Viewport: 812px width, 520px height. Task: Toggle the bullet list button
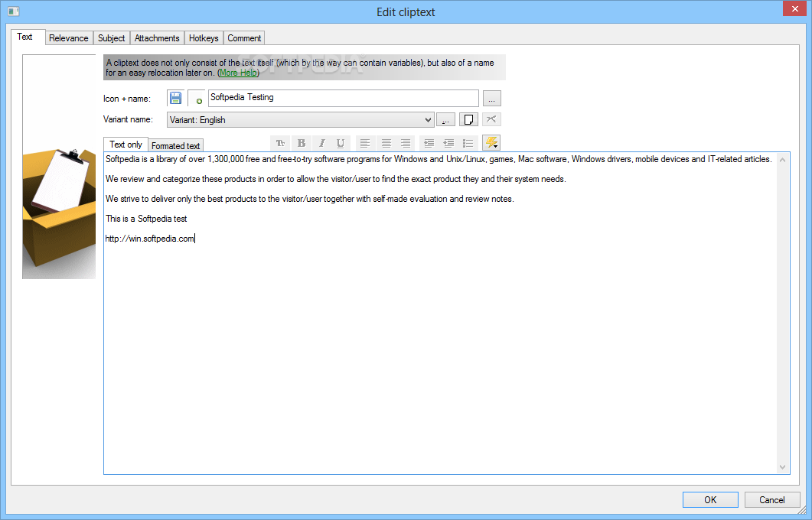click(x=468, y=143)
